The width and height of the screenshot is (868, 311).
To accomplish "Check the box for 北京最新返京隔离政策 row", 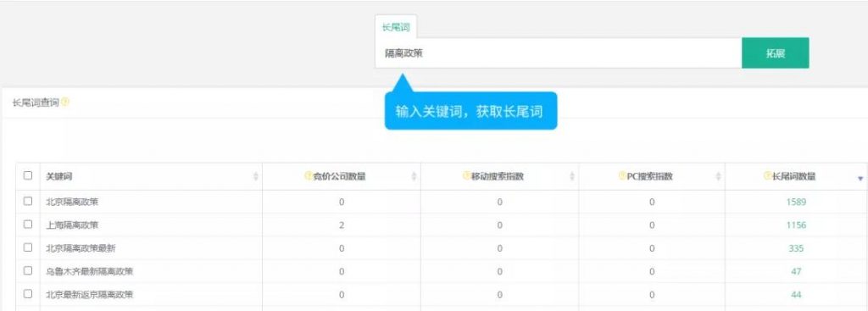I will (x=28, y=294).
